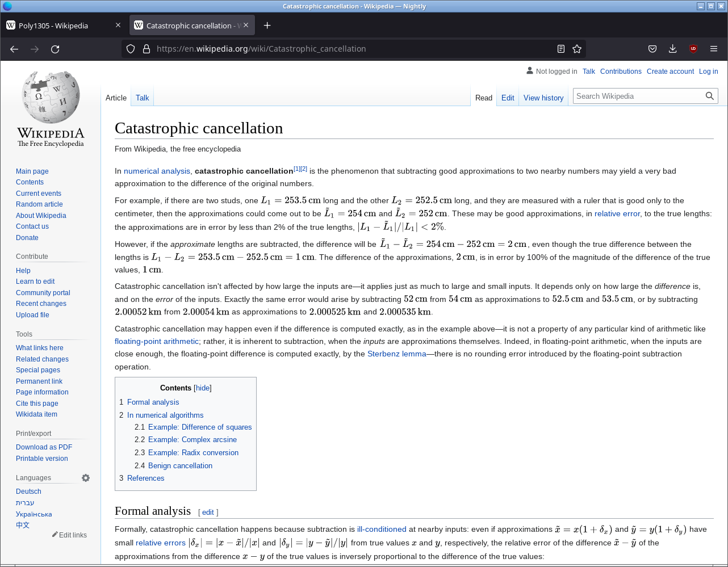Open the downloads arrow icon
Viewport: 728px width, 567px height.
[x=672, y=49]
